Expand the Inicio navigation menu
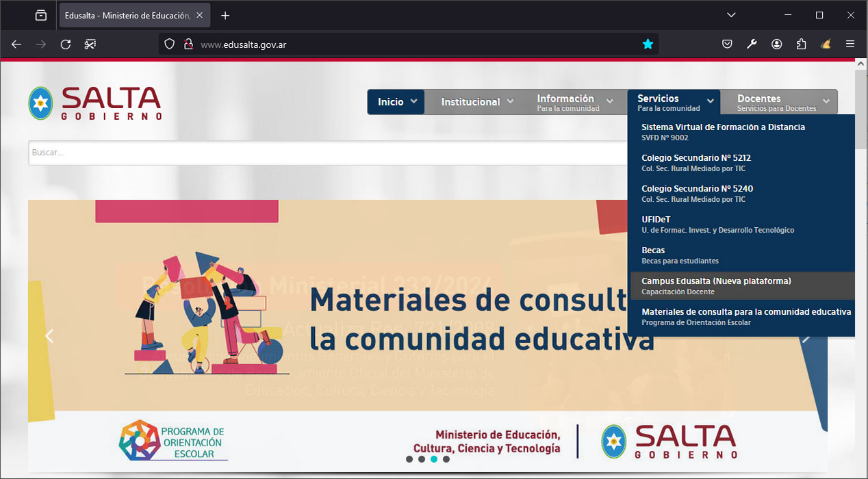 (x=396, y=102)
